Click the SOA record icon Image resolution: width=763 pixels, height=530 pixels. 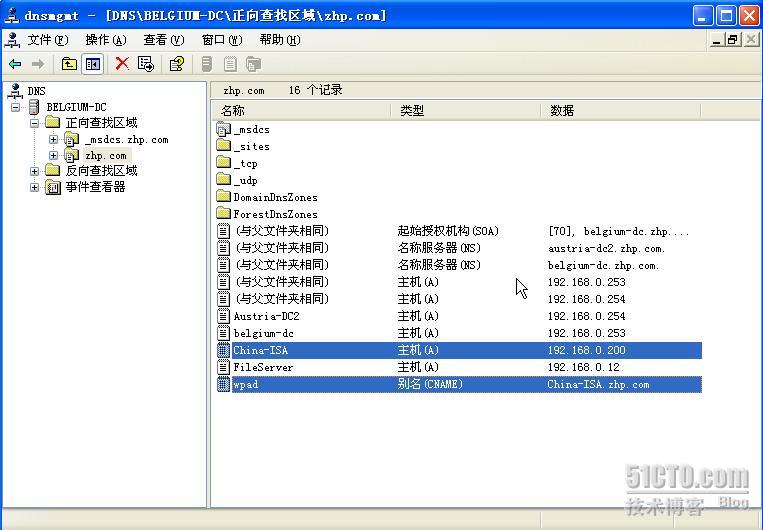pos(223,231)
